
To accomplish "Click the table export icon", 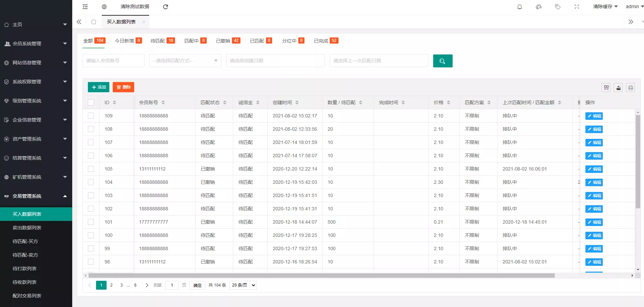I will 618,87.
